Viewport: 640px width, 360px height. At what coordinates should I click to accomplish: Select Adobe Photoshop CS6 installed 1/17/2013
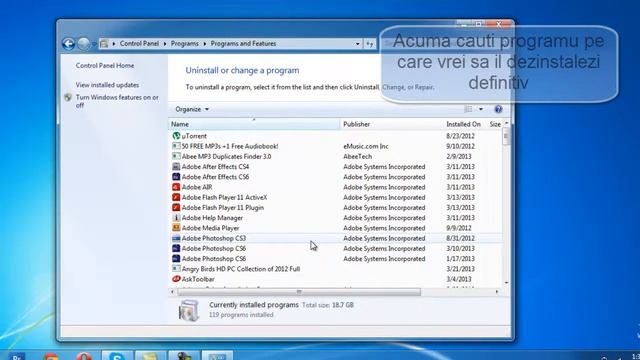point(214,258)
